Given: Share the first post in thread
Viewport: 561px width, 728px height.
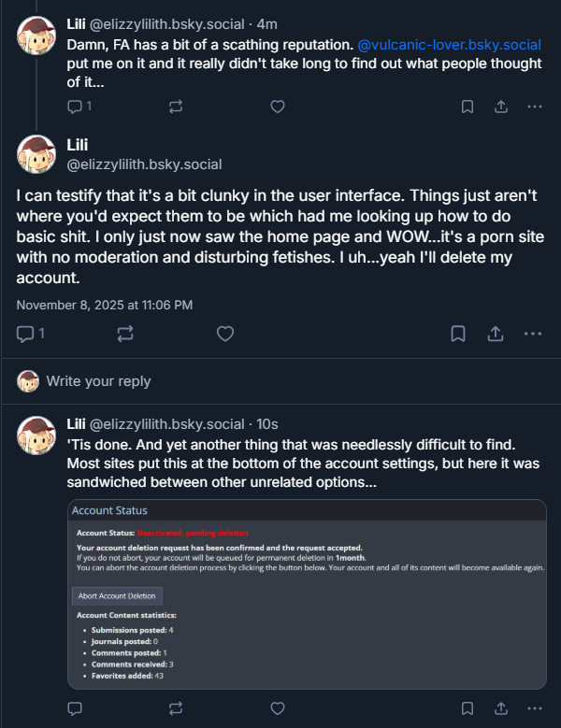Looking at the screenshot, I should pyautogui.click(x=500, y=107).
